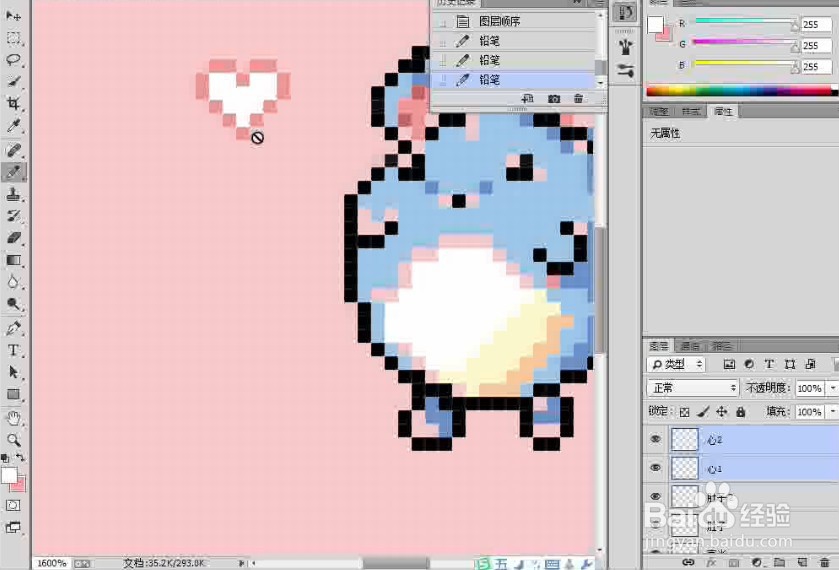Select the Clone Stamp tool
The width and height of the screenshot is (839, 570).
[13, 194]
